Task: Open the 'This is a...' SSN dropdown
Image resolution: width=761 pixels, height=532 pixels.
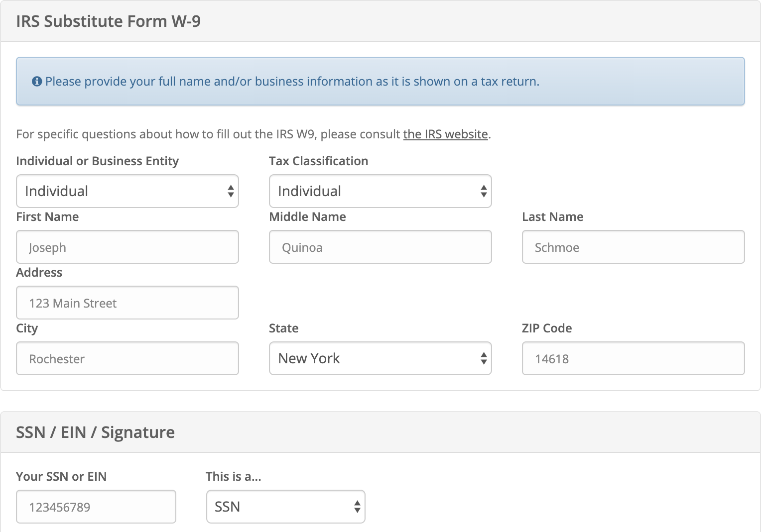Action: click(x=286, y=507)
